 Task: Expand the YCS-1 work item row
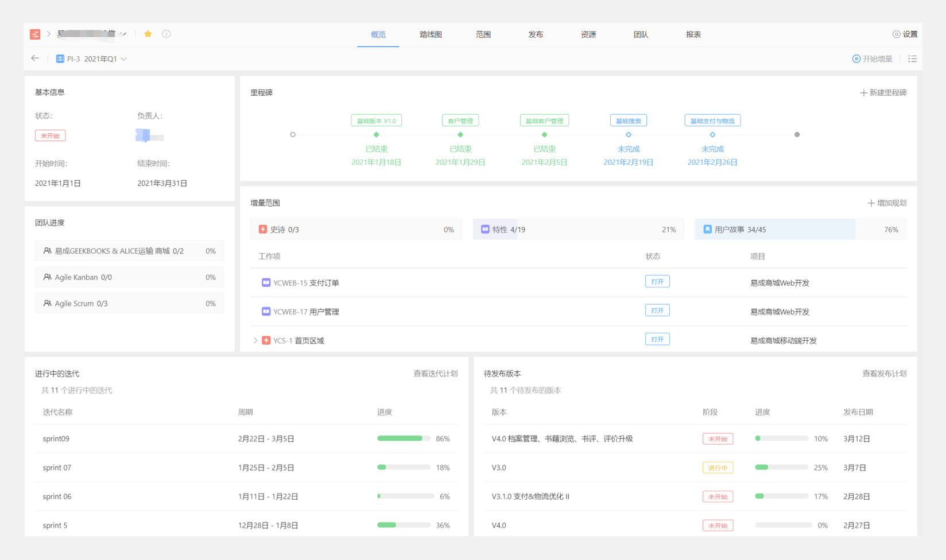tap(255, 340)
